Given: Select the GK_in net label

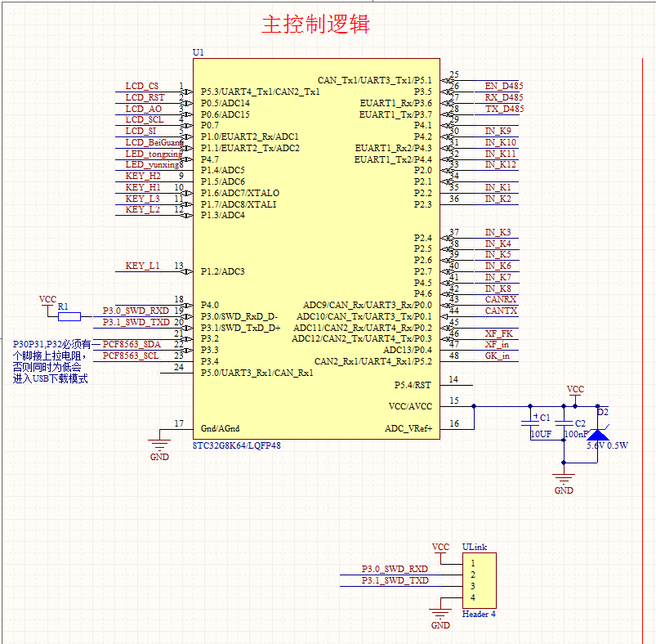Looking at the screenshot, I should pos(497,356).
